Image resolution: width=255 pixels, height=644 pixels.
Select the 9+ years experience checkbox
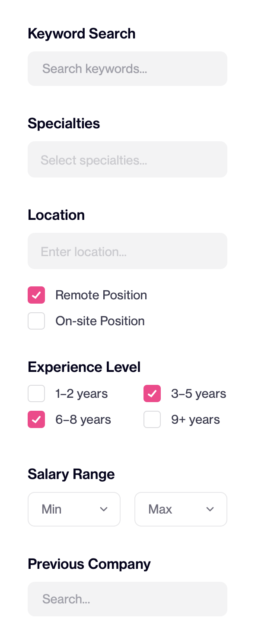tap(152, 419)
